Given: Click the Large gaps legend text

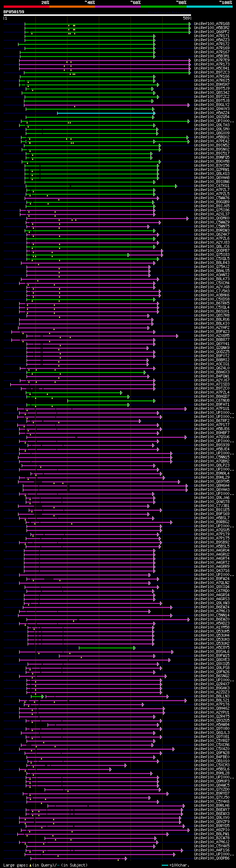Looking at the screenshot, I should pos(45,865).
